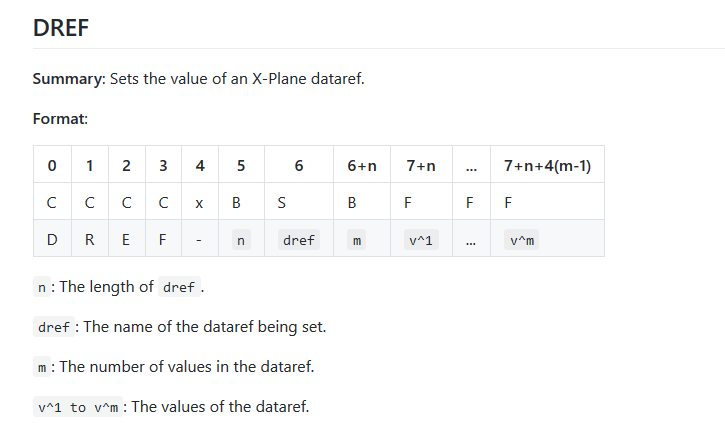Click the 'm' code label in description
Image resolution: width=725 pixels, height=423 pixels.
pos(42,367)
